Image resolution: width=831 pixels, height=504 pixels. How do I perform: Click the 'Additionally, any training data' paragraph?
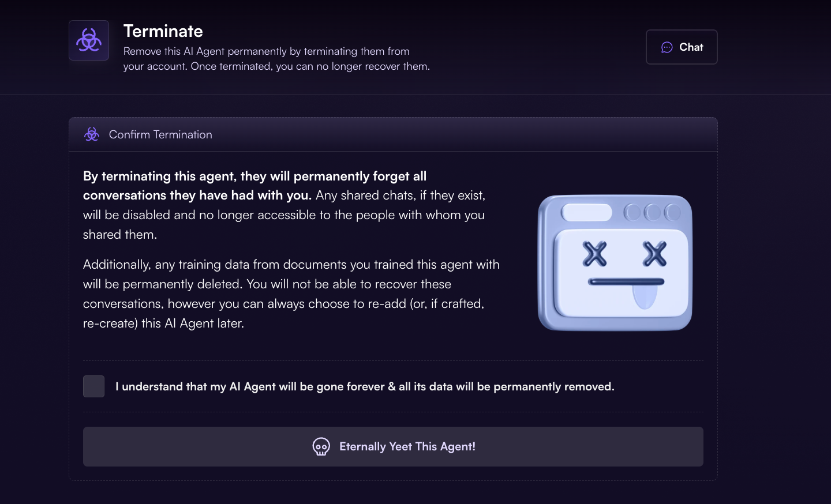coord(291,294)
